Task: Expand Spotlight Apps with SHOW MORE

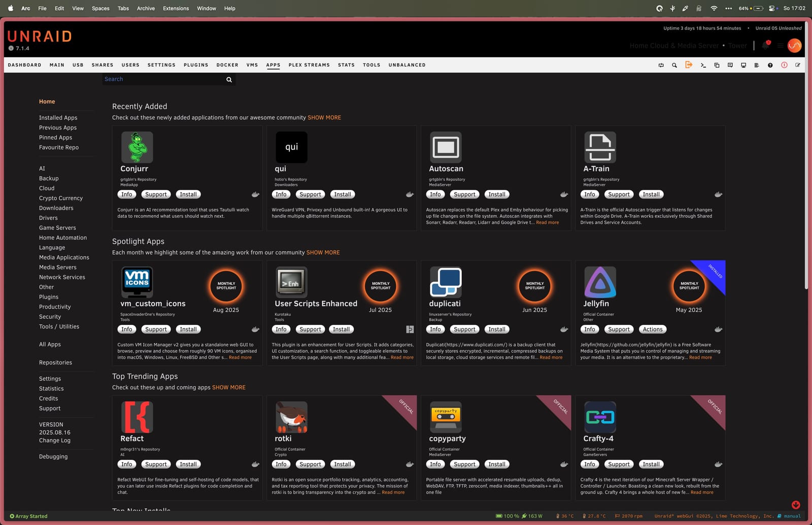Action: (x=323, y=252)
